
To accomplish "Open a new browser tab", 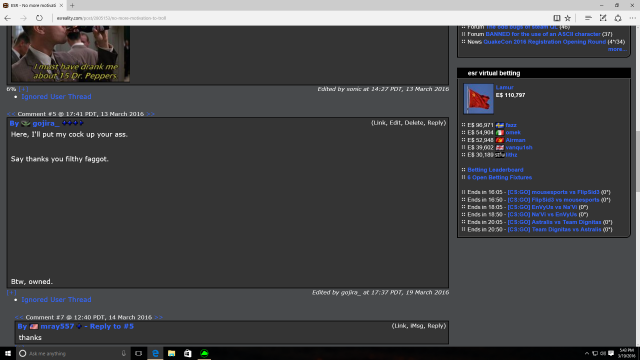I will [72, 5].
